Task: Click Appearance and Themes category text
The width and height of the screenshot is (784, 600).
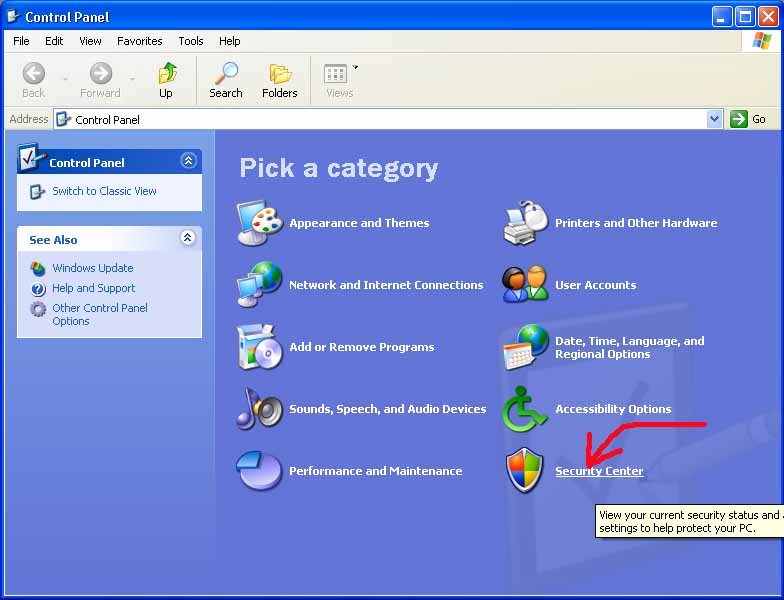Action: click(359, 223)
